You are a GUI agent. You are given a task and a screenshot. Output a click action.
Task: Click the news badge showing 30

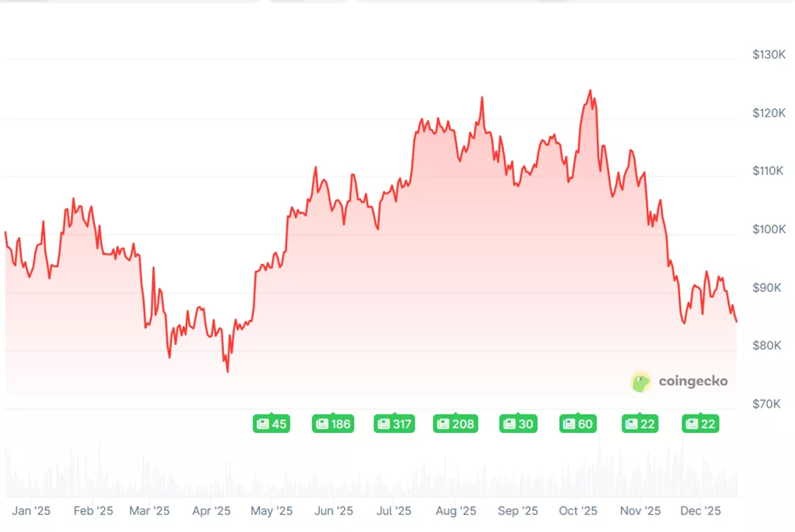coord(518,424)
